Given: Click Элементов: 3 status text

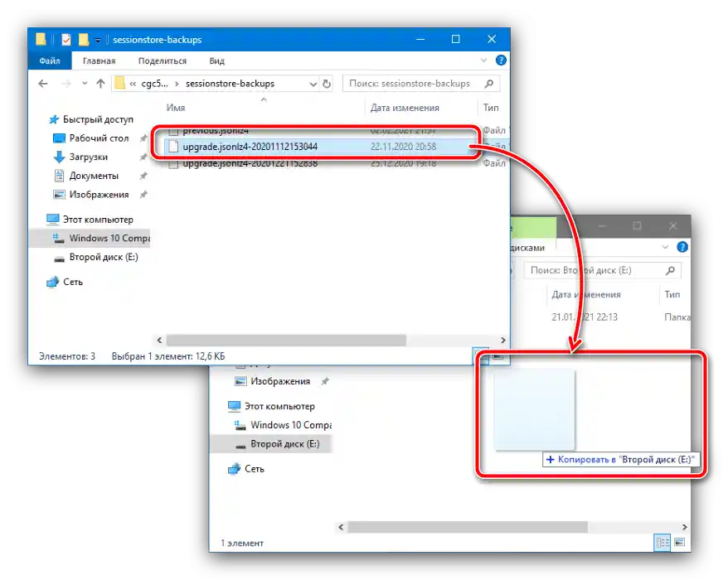Looking at the screenshot, I should (67, 356).
